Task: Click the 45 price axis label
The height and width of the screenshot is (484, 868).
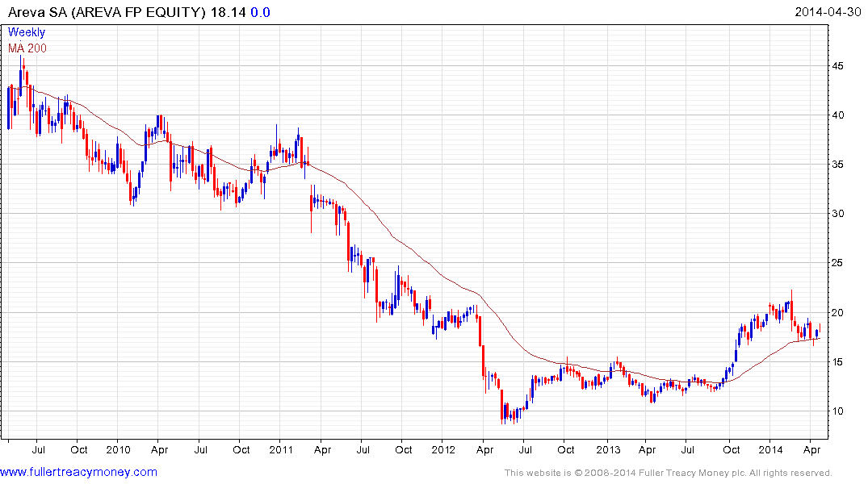Action: pyautogui.click(x=838, y=66)
